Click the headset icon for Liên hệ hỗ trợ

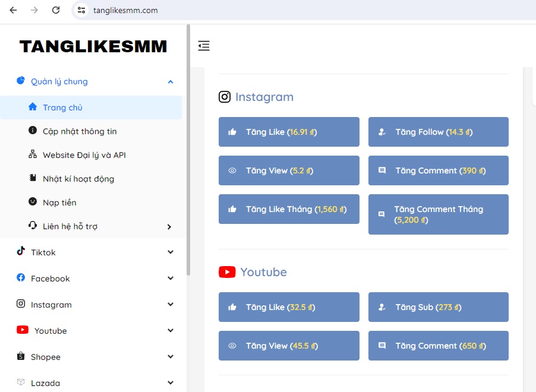[x=33, y=226]
